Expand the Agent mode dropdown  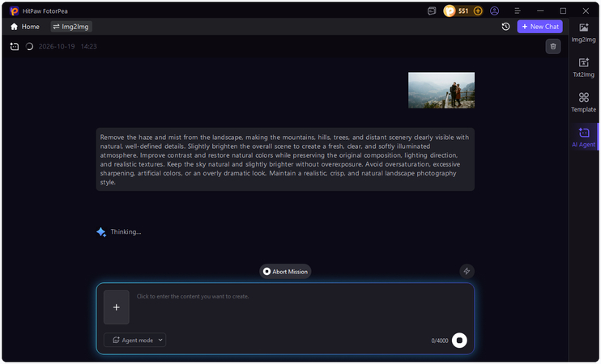[135, 340]
